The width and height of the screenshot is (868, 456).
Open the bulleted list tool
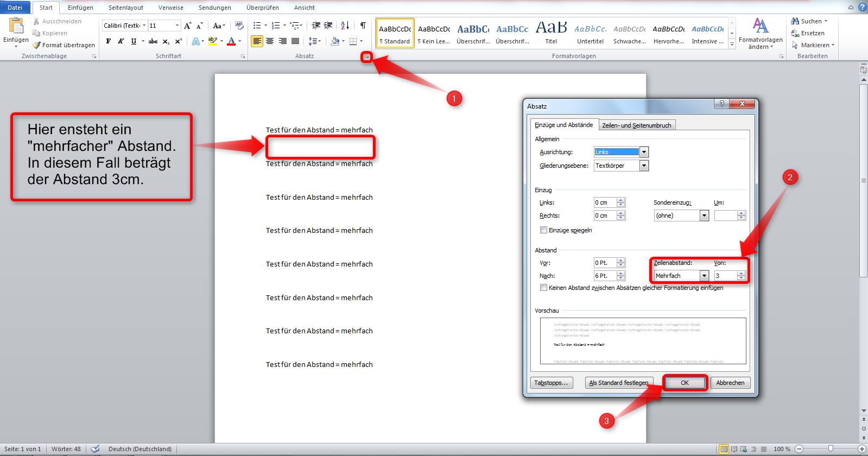257,26
